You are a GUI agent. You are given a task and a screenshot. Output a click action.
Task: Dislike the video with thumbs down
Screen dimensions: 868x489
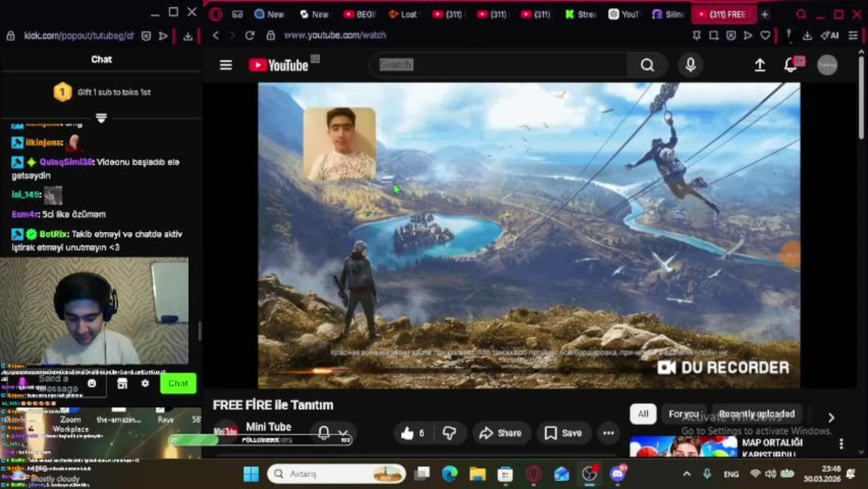[x=449, y=433]
